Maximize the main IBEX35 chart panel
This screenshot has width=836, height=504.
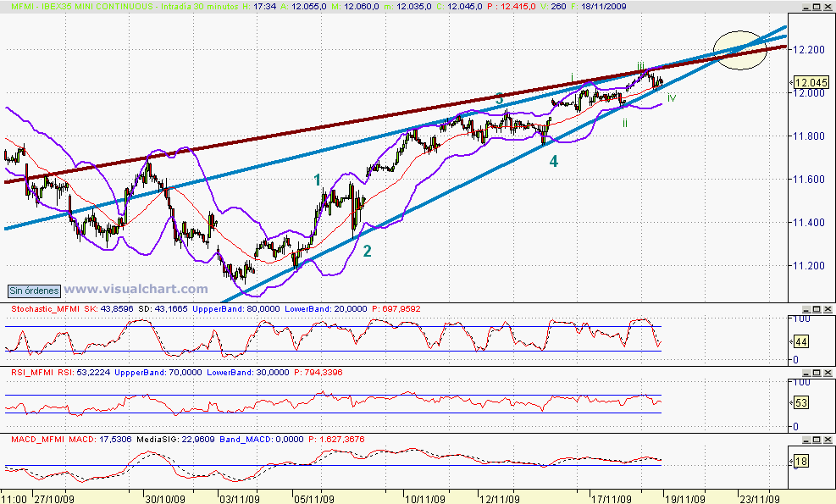[x=817, y=7]
